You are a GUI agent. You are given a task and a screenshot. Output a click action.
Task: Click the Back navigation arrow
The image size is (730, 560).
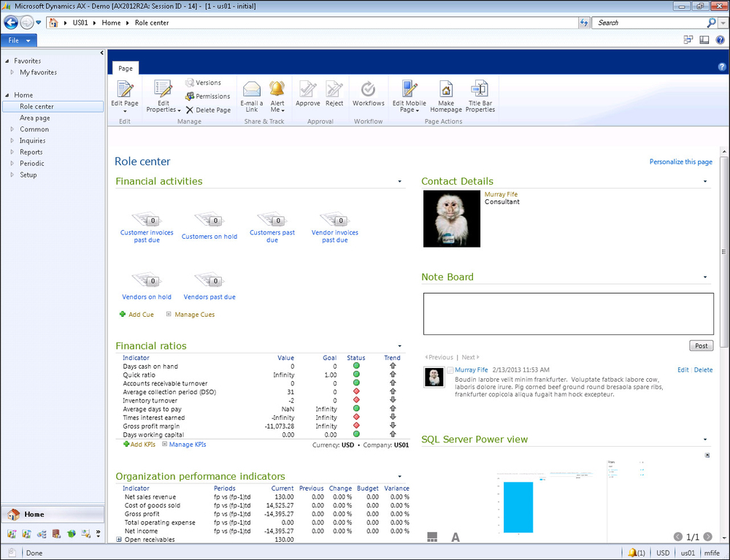click(11, 23)
